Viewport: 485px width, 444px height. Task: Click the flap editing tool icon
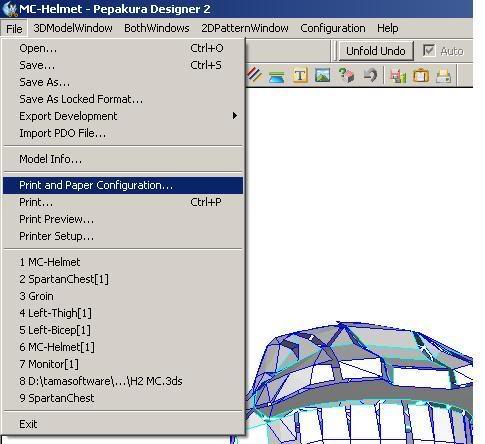277,76
